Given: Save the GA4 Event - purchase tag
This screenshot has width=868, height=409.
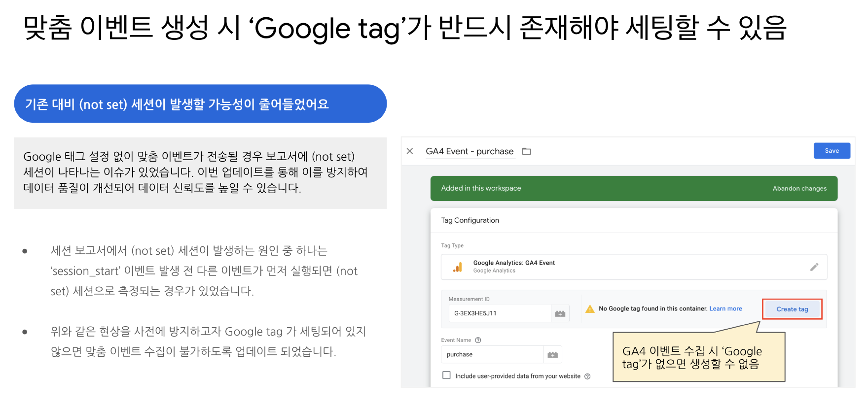Looking at the screenshot, I should pos(832,151).
